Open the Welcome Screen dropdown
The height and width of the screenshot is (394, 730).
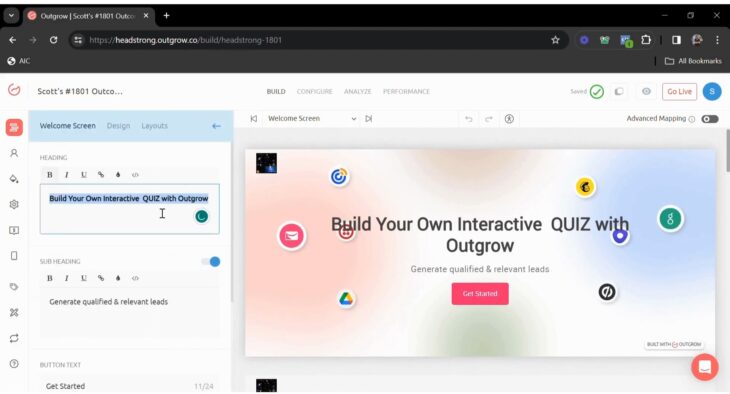312,119
